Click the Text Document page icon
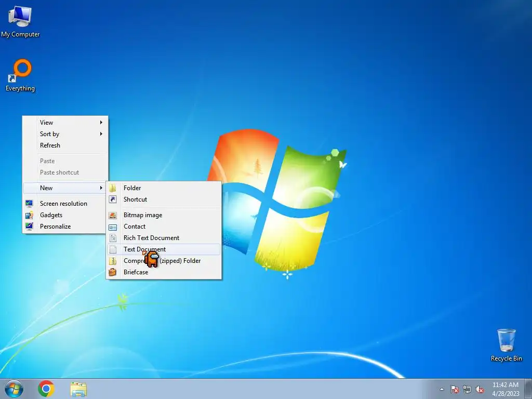The height and width of the screenshot is (399, 532). coord(113,249)
